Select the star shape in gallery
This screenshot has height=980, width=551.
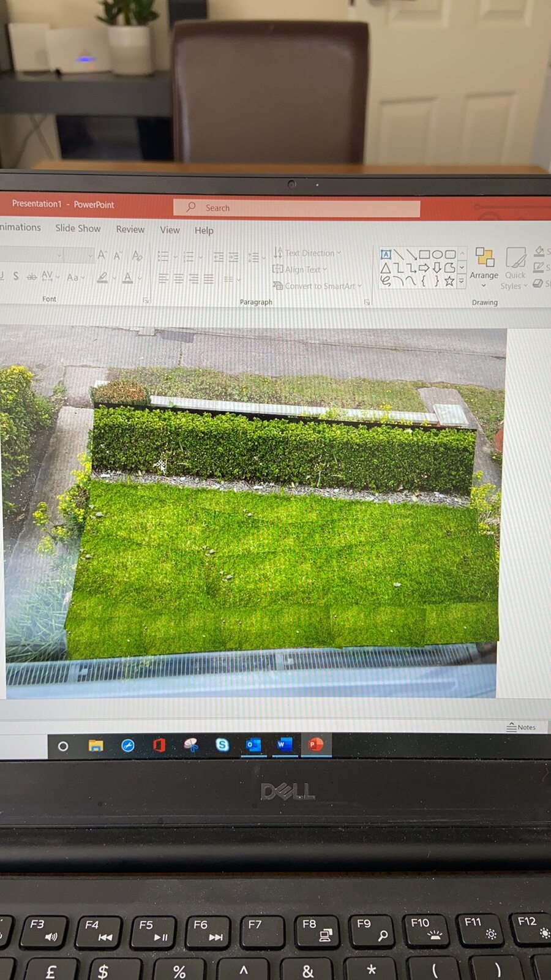[449, 281]
